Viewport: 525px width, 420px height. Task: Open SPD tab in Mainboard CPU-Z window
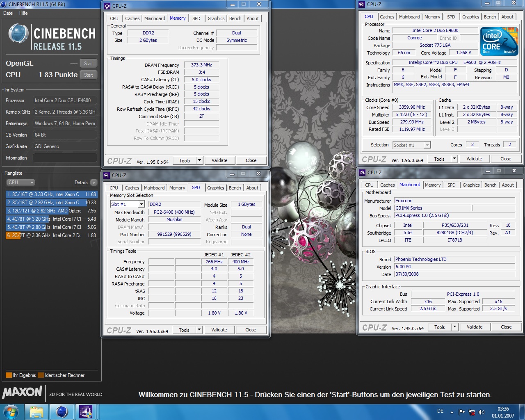click(x=452, y=185)
